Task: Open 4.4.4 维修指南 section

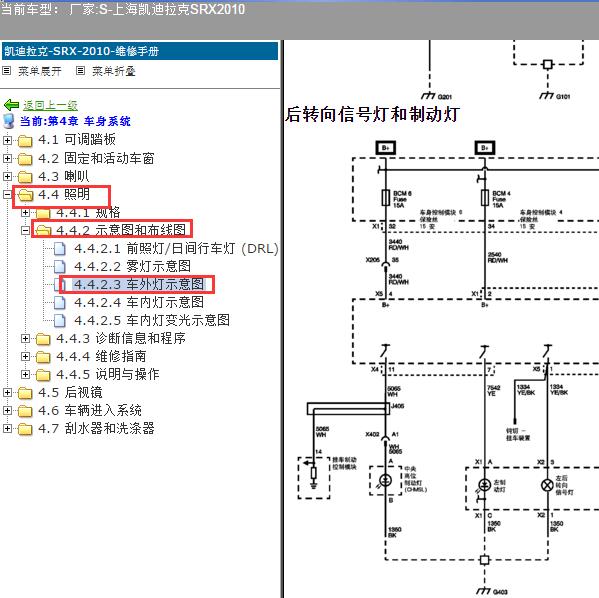Action: click(x=101, y=356)
